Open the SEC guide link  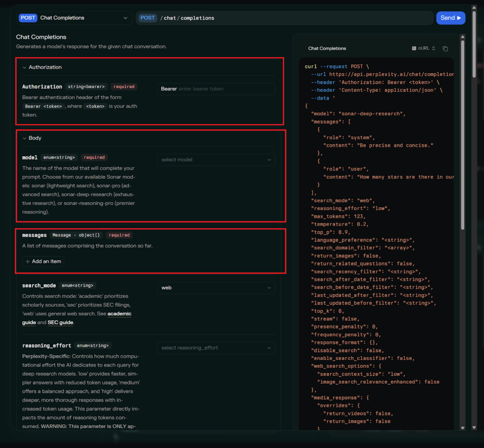click(x=60, y=323)
